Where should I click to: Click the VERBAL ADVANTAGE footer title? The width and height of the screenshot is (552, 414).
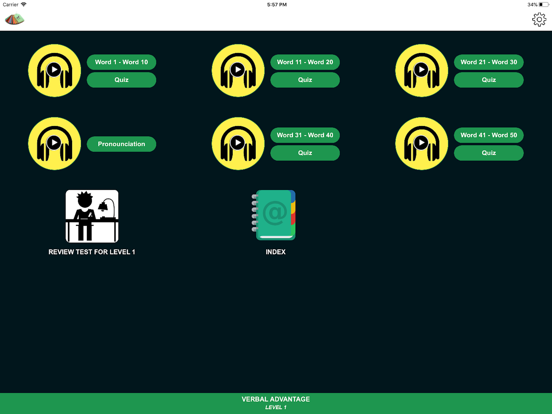tap(276, 399)
